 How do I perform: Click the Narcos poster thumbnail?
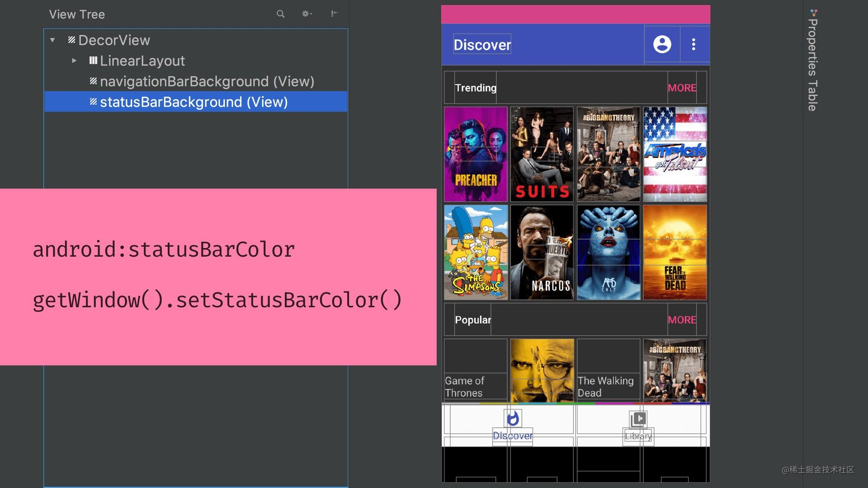click(541, 252)
